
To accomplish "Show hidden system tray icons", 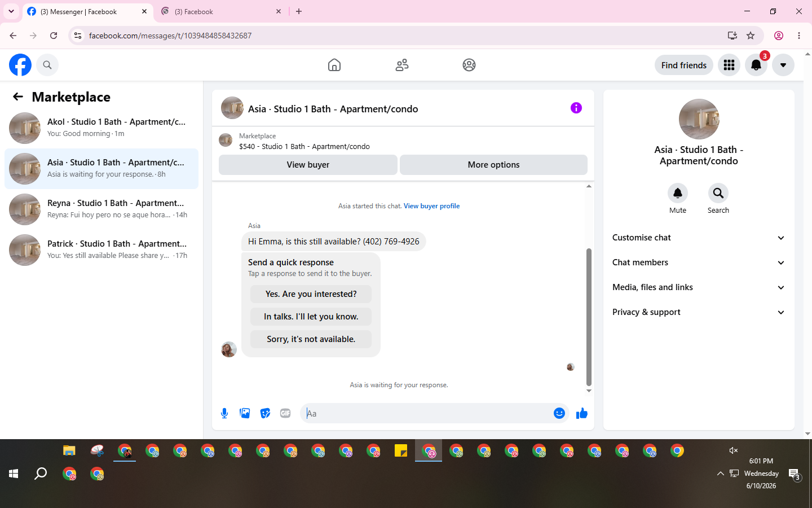I will [x=720, y=474].
